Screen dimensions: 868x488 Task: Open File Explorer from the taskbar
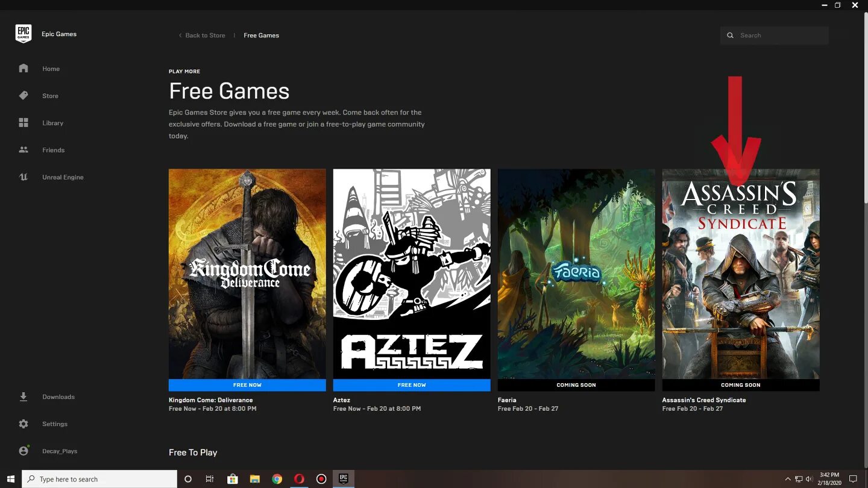[254, 479]
